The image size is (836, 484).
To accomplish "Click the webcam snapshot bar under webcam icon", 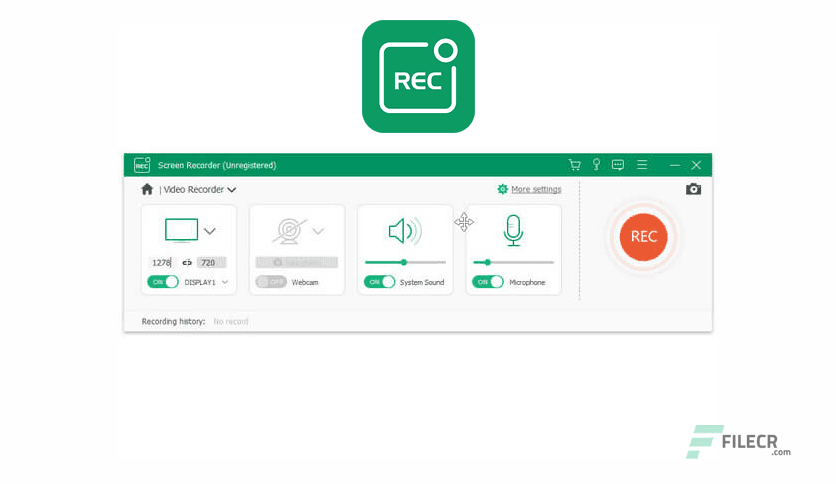I will [296, 262].
